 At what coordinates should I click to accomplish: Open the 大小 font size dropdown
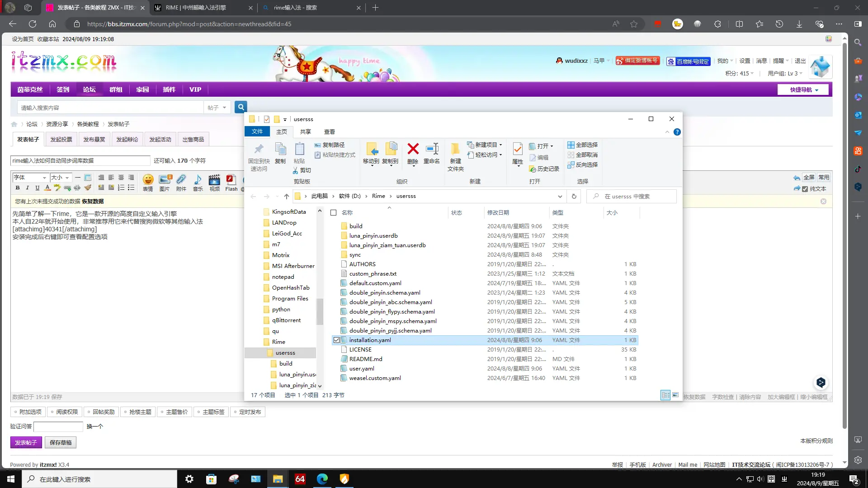coord(60,178)
